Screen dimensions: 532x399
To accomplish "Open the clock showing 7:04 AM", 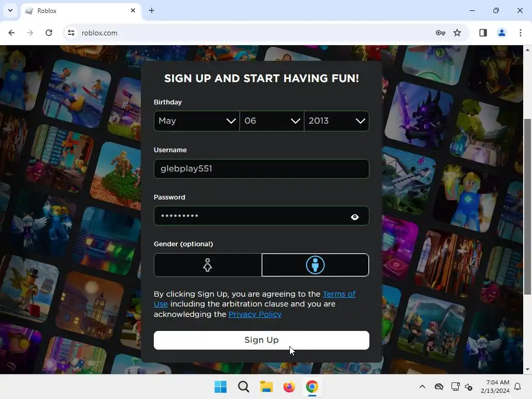I will (495, 387).
